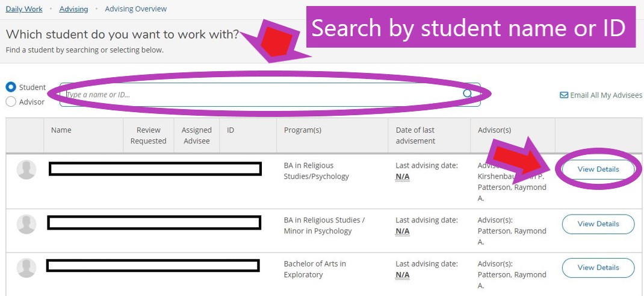644x296 pixels.
Task: Click first student's avatar icon
Action: (26, 169)
